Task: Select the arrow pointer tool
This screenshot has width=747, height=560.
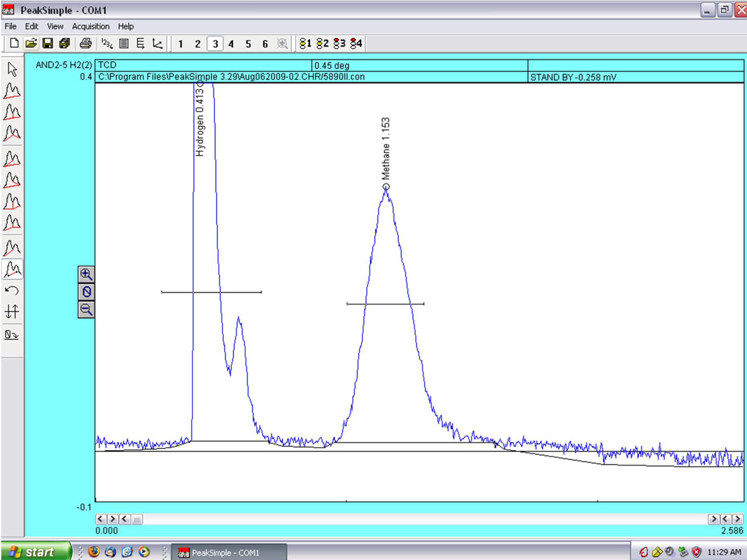Action: click(12, 69)
